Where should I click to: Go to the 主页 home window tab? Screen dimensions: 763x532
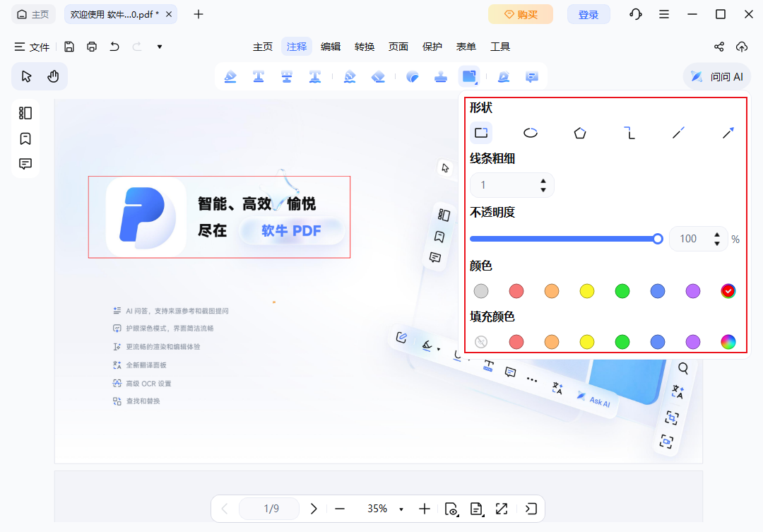(x=33, y=14)
